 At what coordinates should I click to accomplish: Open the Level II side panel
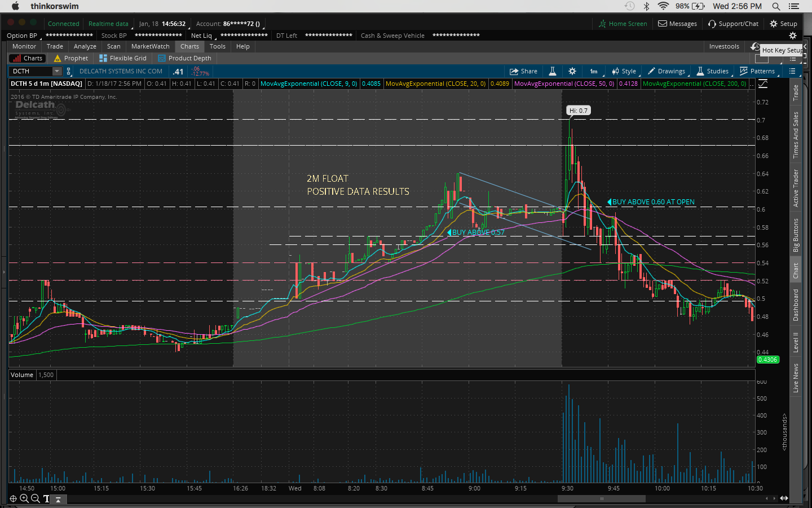coord(796,343)
